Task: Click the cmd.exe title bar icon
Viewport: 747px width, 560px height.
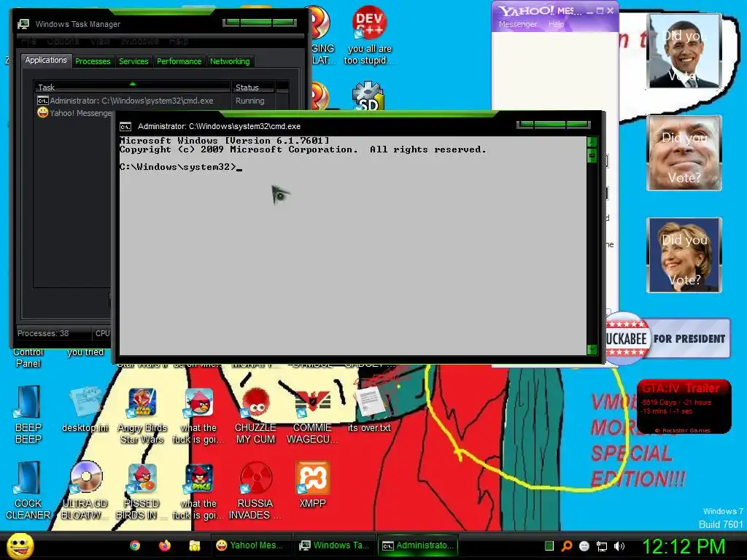Action: pyautogui.click(x=125, y=127)
